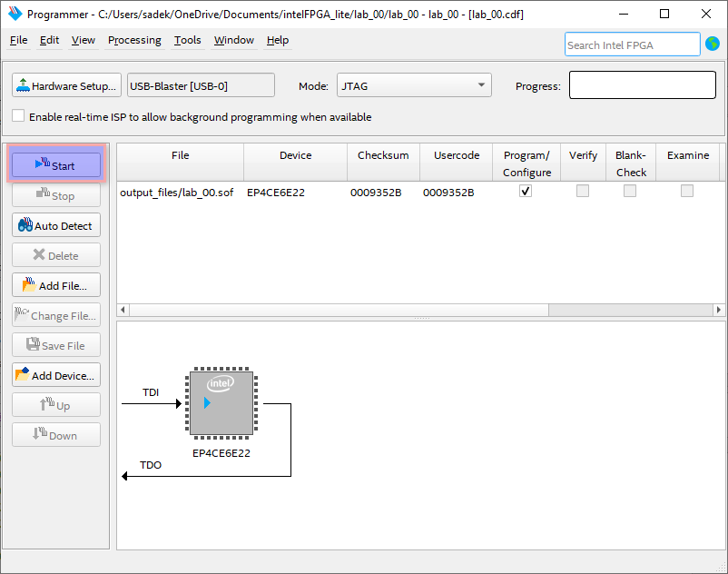Toggle Program/Configure checkbox for lab_00.sof
Screen dimensions: 728x574
(x=526, y=192)
